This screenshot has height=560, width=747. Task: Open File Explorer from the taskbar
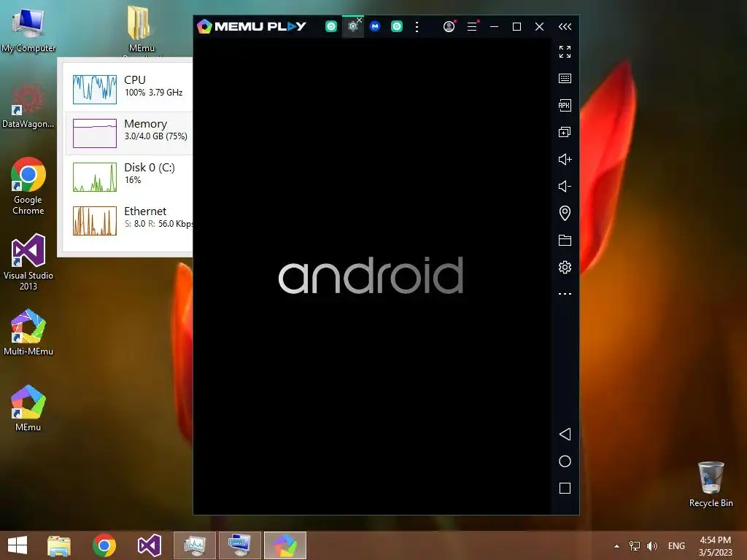point(59,545)
